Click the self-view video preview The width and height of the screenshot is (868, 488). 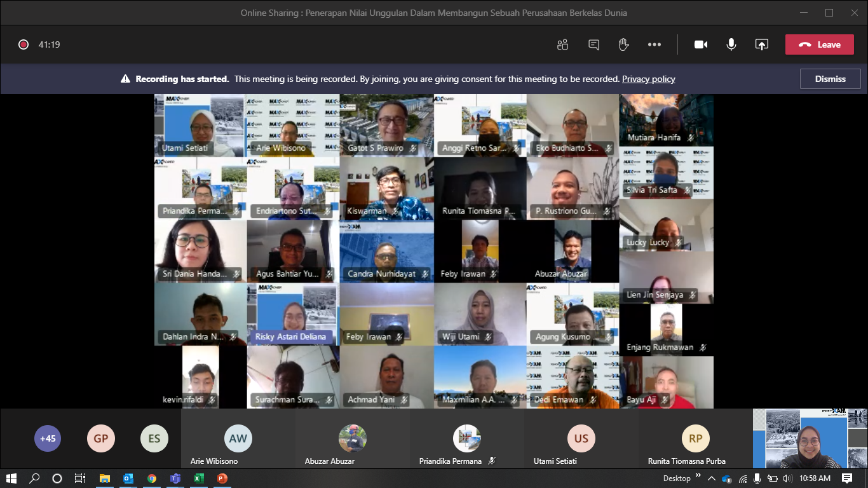(810, 438)
